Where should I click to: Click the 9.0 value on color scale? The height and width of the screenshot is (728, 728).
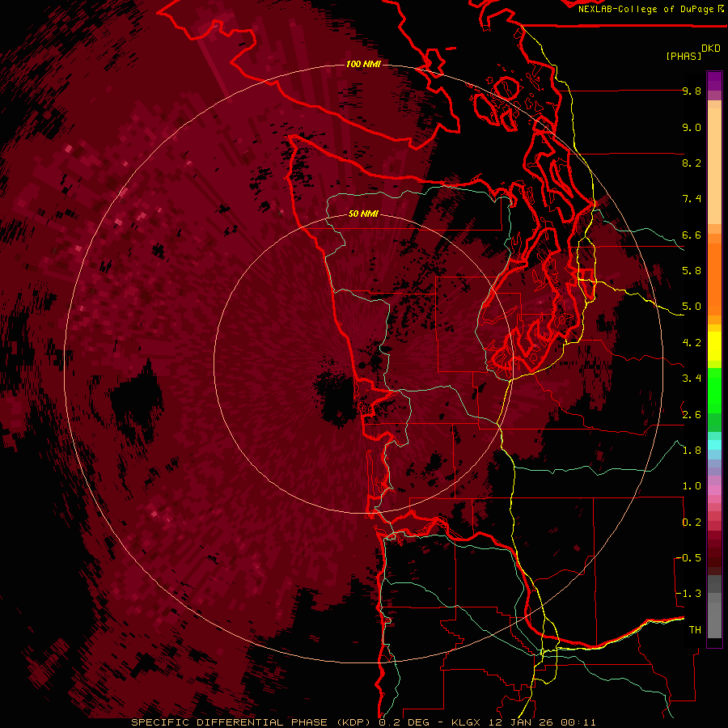692,127
